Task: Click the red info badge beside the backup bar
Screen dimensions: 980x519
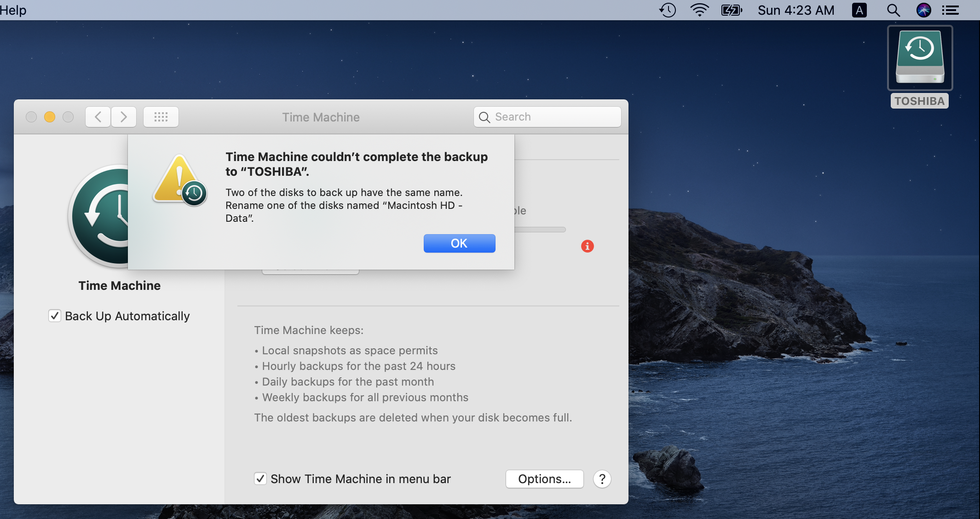Action: click(587, 246)
